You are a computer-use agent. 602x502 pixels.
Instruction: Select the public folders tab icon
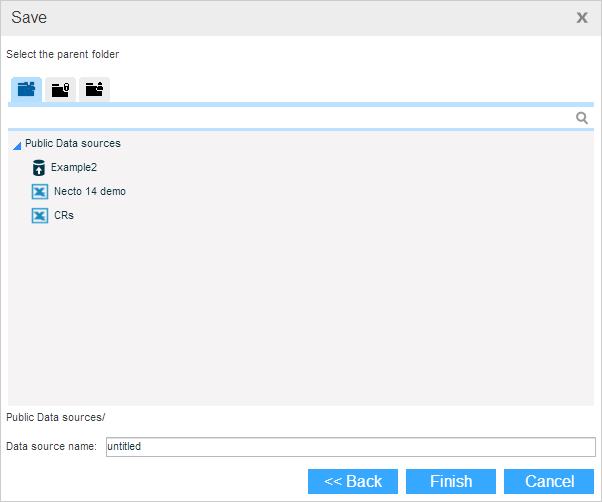click(26, 89)
